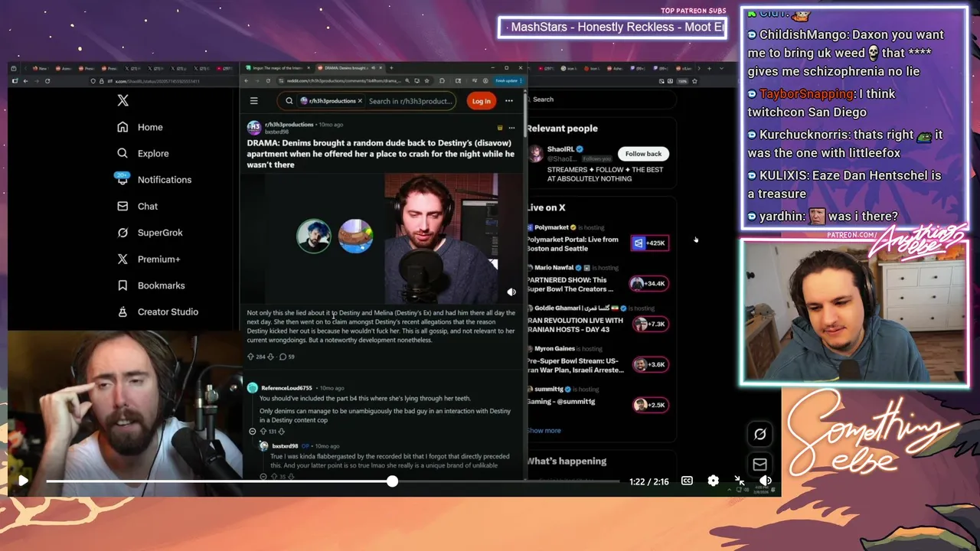The image size is (980, 551).
Task: Open bxstxrd98 user profile in the reply
Action: pos(285,446)
